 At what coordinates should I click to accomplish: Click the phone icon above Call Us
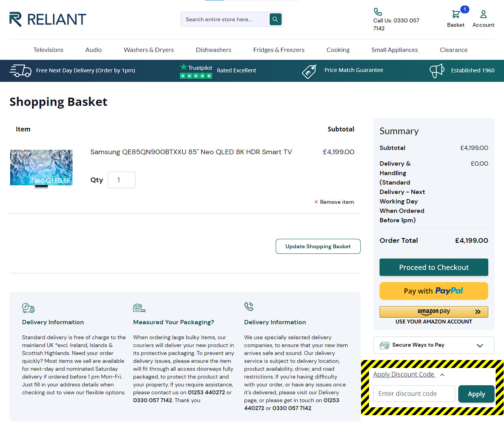pos(378,12)
